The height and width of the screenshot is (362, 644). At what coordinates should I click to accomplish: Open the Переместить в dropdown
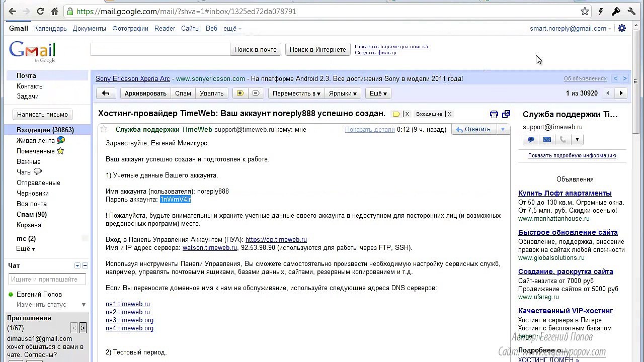point(296,93)
